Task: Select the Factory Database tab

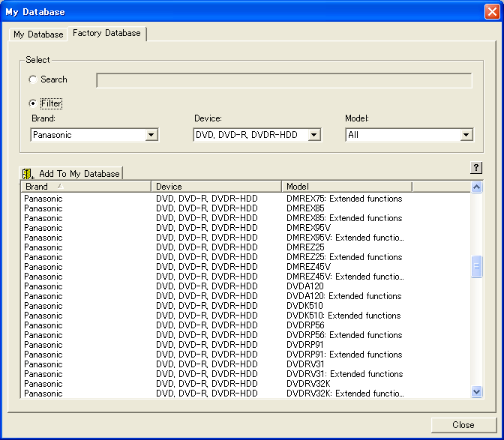Action: point(106,34)
